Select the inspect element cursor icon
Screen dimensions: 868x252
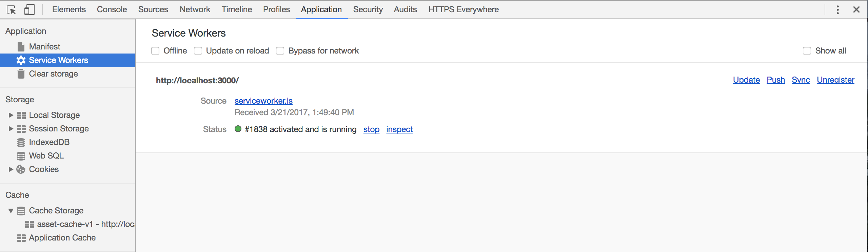[x=11, y=10]
